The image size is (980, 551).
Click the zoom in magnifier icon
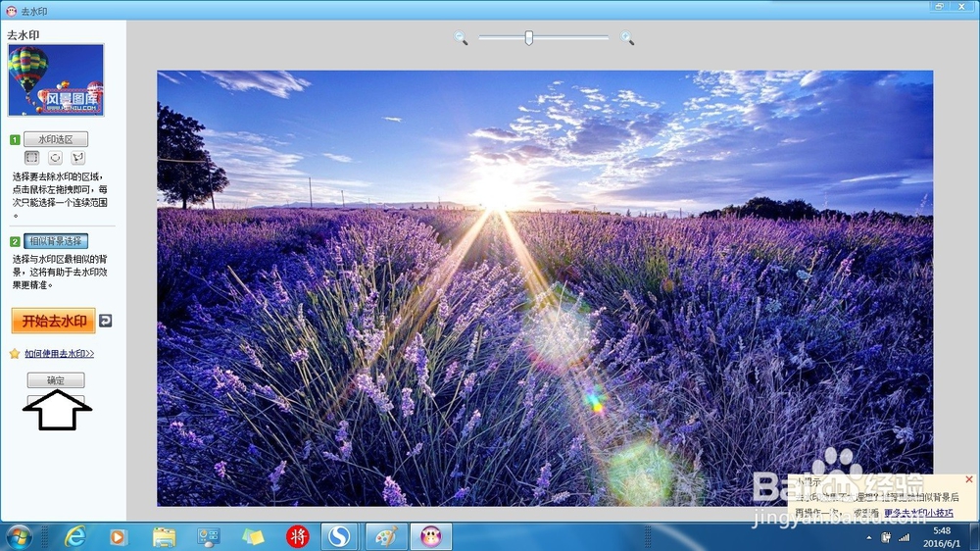pos(627,38)
